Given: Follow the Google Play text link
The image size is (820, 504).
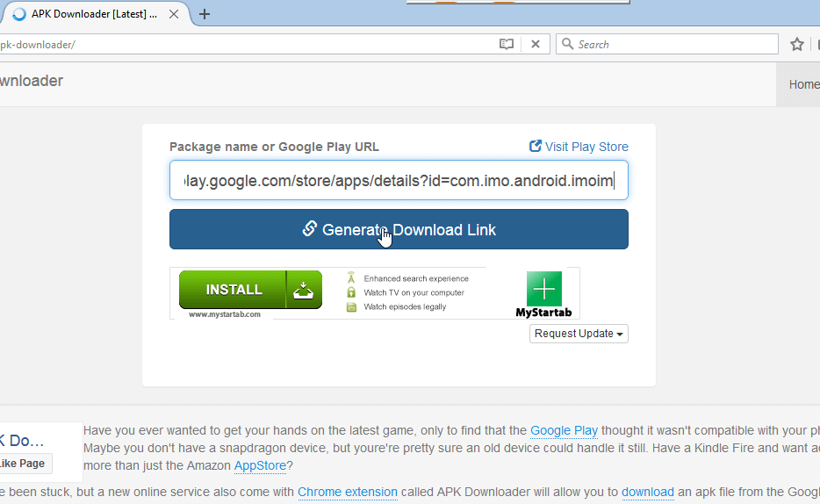Looking at the screenshot, I should 564,430.
